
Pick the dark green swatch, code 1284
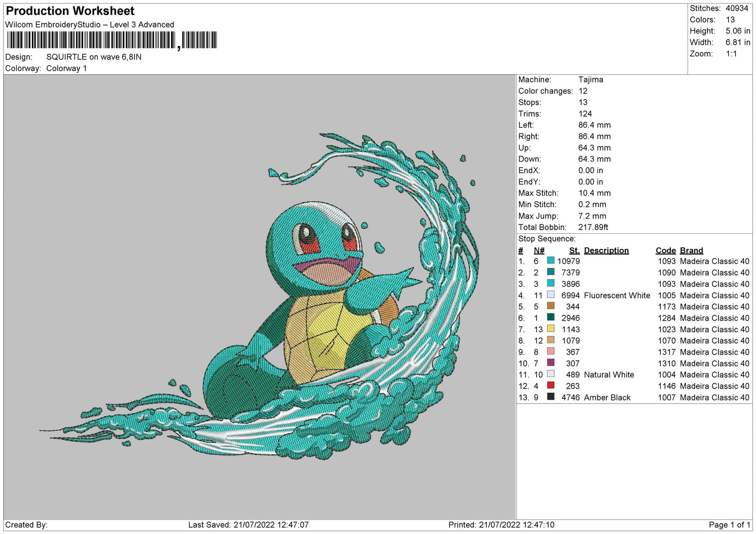(x=550, y=317)
